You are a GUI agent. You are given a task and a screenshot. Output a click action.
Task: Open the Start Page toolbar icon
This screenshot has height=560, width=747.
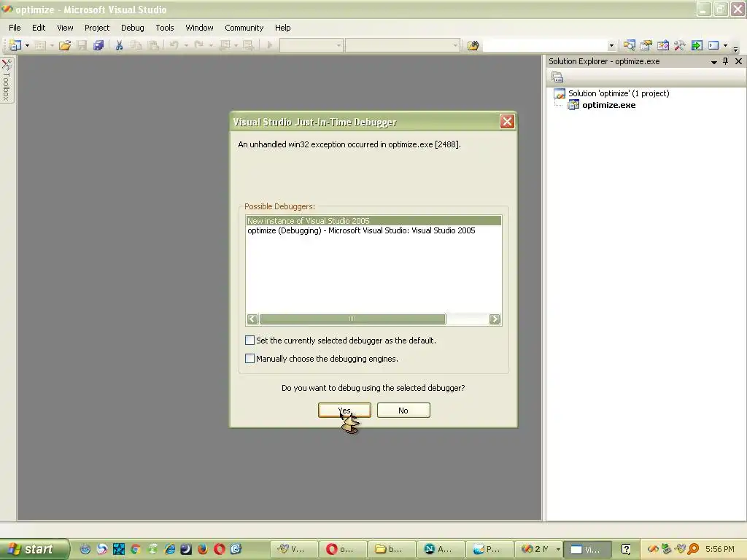pyautogui.click(x=697, y=45)
